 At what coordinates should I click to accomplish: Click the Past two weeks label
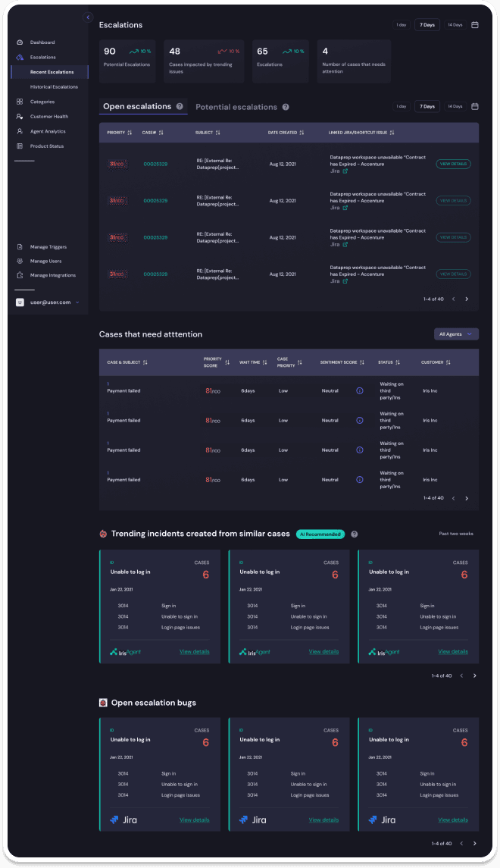456,534
